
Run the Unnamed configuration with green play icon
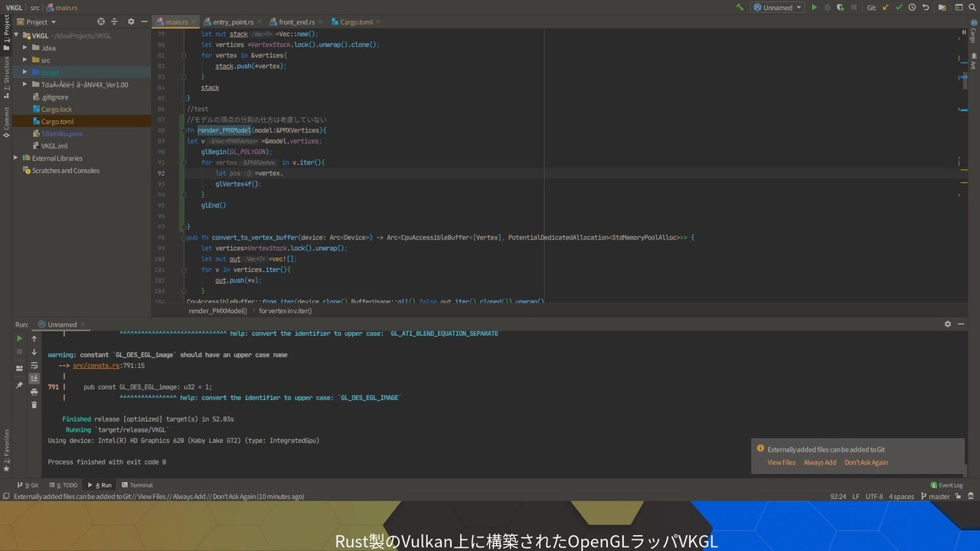tap(814, 8)
